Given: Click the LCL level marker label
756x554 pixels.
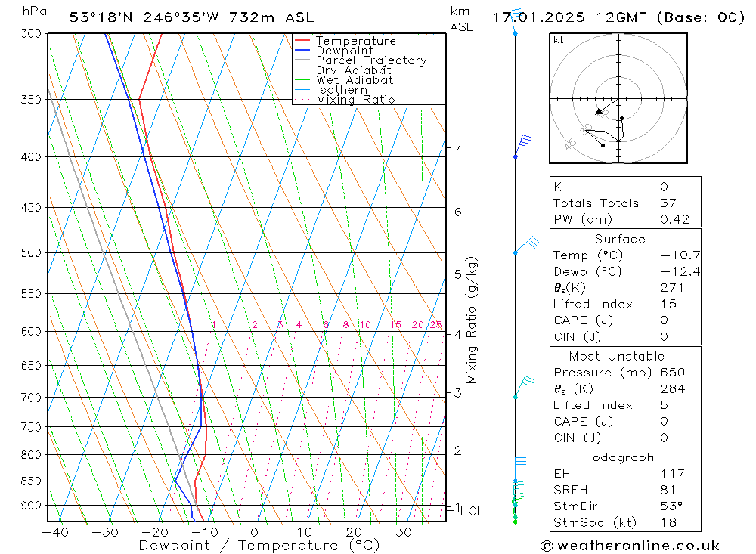Looking at the screenshot, I should 472,511.
